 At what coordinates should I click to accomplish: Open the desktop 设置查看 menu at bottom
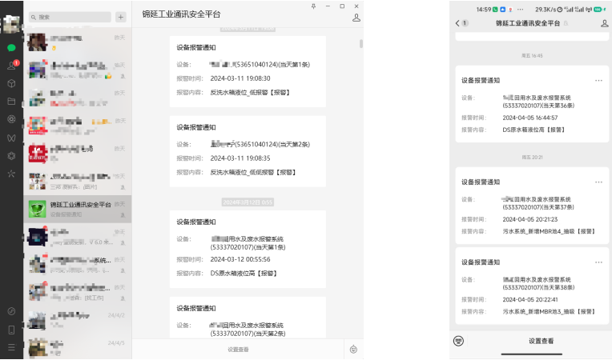point(238,350)
